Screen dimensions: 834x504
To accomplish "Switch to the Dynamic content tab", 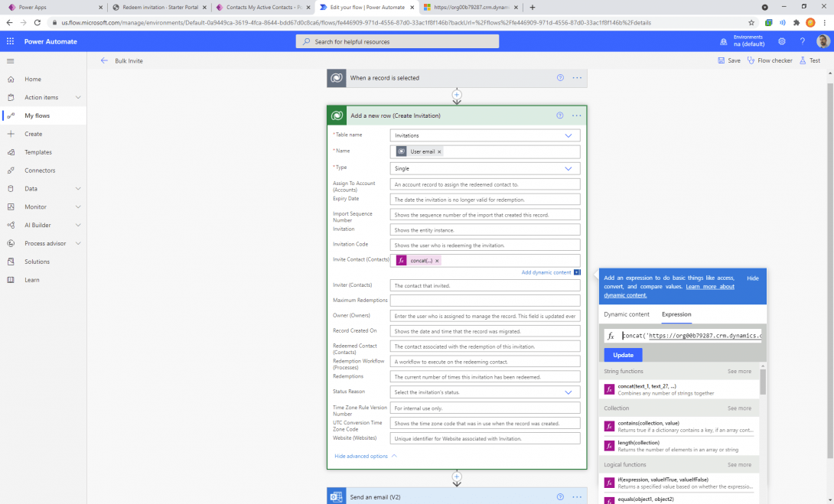I will tap(626, 314).
